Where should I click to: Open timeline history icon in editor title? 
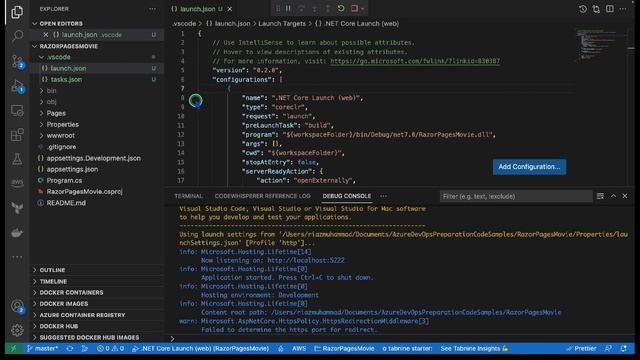click(583, 9)
